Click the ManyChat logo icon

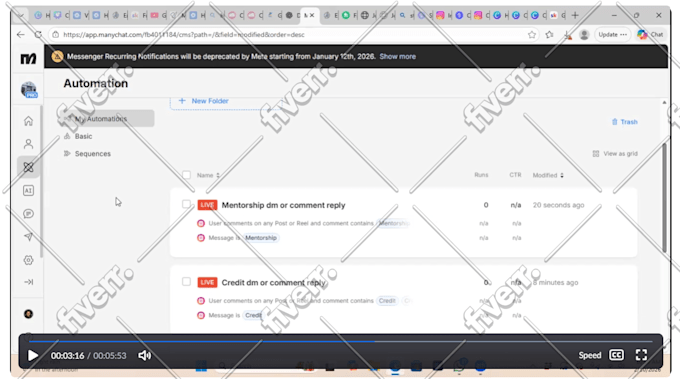28,58
